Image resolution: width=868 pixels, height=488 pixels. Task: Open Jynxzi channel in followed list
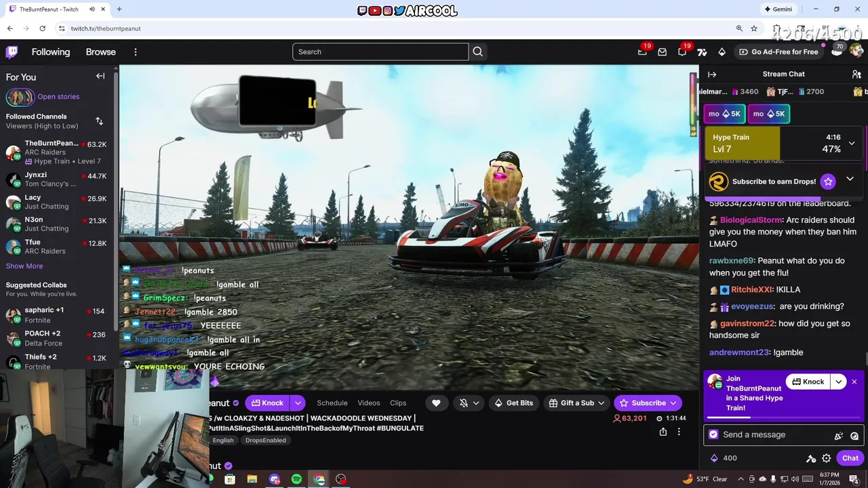(x=57, y=180)
